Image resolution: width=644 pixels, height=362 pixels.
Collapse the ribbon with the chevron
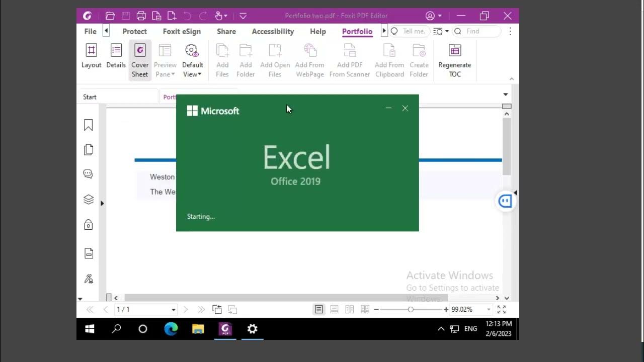(512, 79)
